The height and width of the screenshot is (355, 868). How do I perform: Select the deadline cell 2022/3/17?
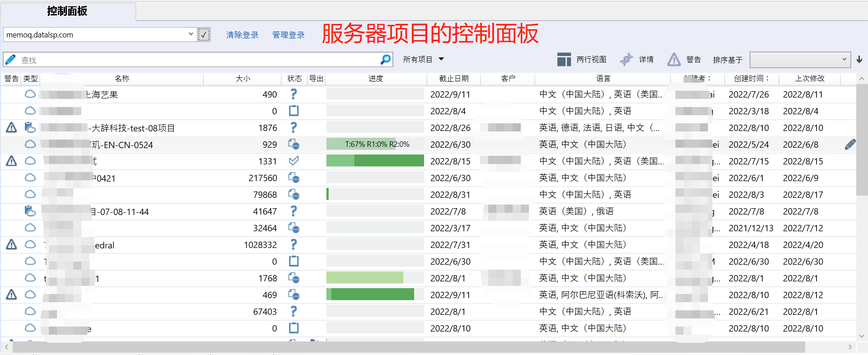coord(450,228)
